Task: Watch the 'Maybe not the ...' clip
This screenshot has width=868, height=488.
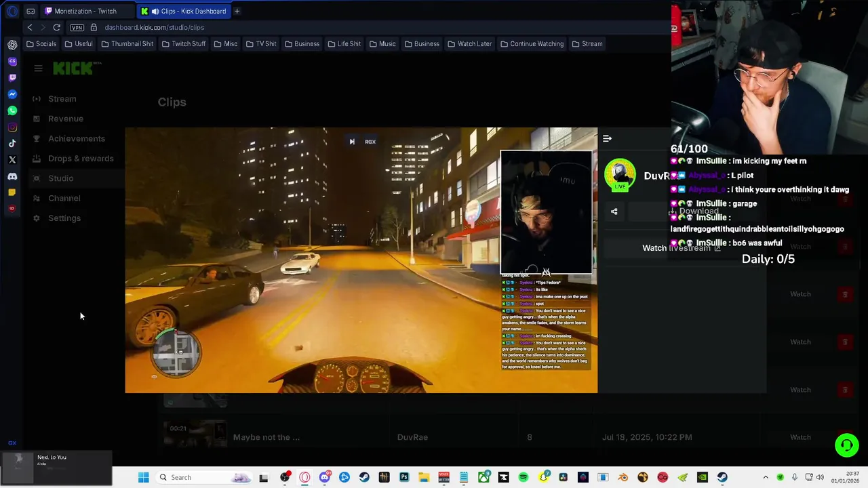Action: click(800, 437)
